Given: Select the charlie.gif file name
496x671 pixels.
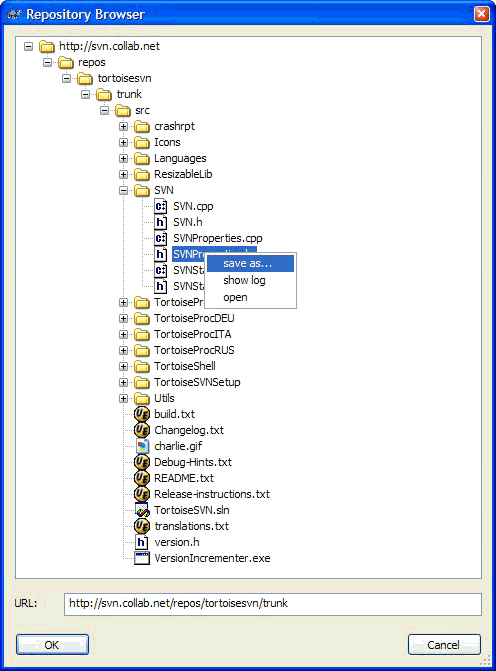Looking at the screenshot, I should [x=178, y=446].
